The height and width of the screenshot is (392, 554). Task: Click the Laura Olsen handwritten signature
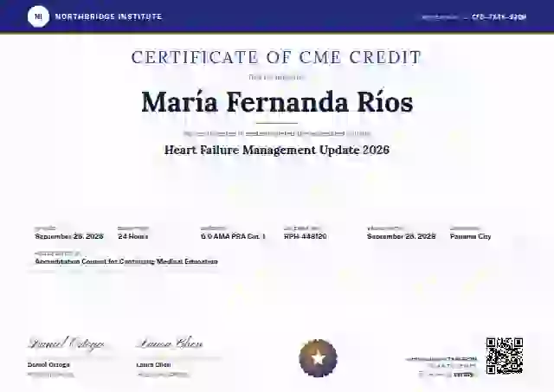coord(170,344)
